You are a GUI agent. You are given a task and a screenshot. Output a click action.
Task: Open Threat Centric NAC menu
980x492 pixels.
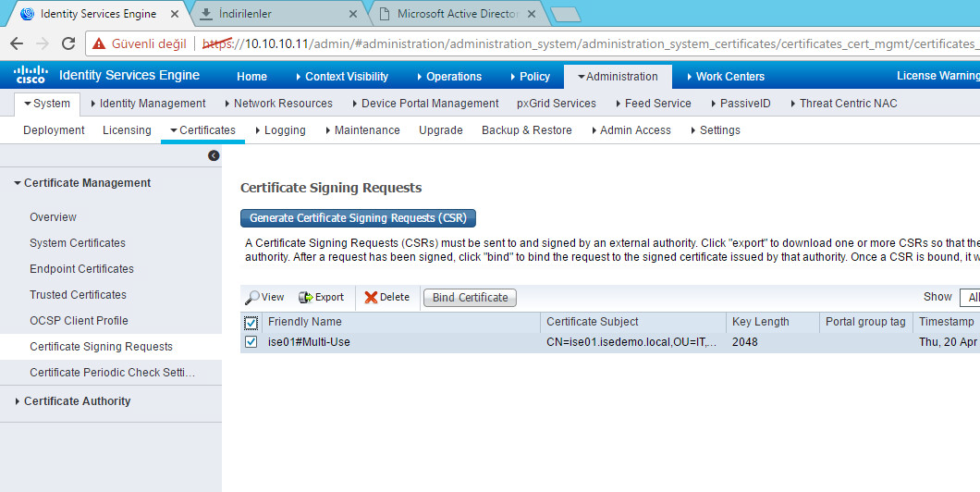pyautogui.click(x=844, y=104)
